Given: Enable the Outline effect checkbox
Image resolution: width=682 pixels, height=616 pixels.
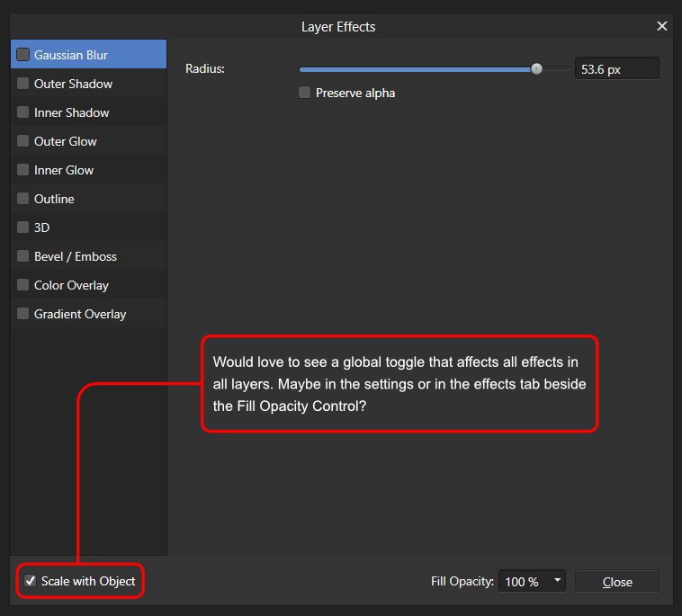Looking at the screenshot, I should [x=23, y=199].
